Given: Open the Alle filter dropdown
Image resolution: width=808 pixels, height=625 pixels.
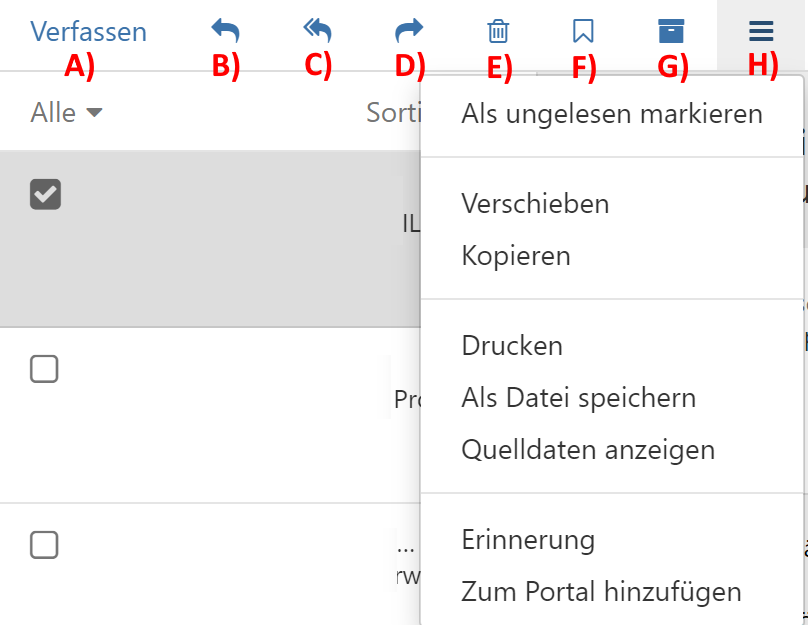Looking at the screenshot, I should (66, 113).
